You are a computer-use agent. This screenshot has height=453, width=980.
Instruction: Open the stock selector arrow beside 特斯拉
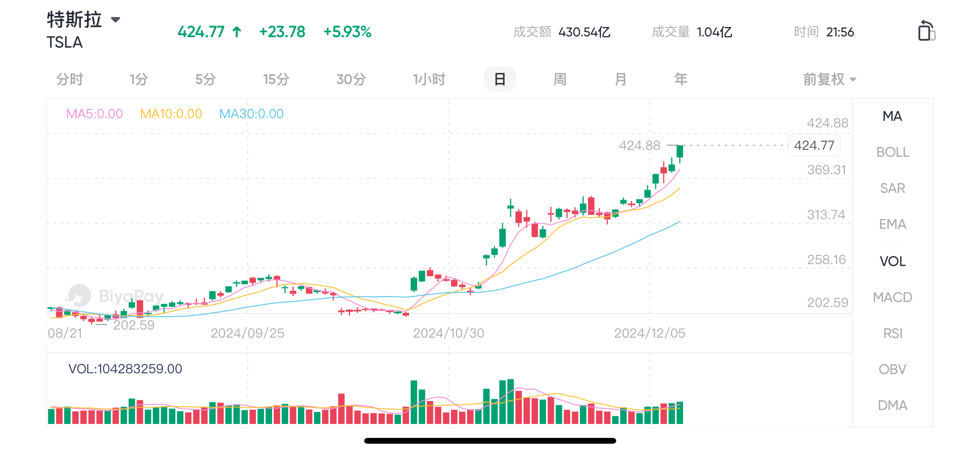pos(115,19)
